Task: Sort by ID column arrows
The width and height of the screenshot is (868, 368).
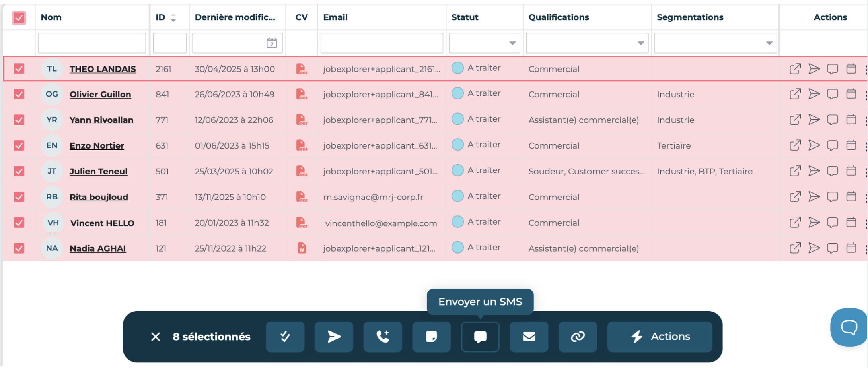Action: (173, 17)
